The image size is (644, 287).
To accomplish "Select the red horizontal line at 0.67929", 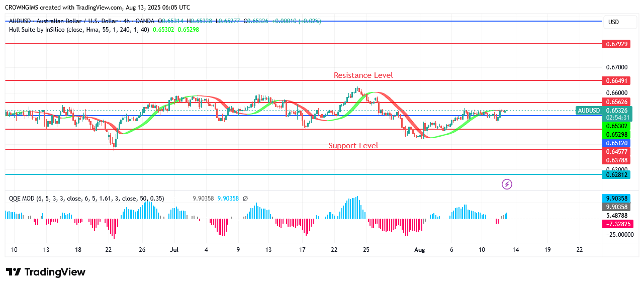I will pos(304,44).
